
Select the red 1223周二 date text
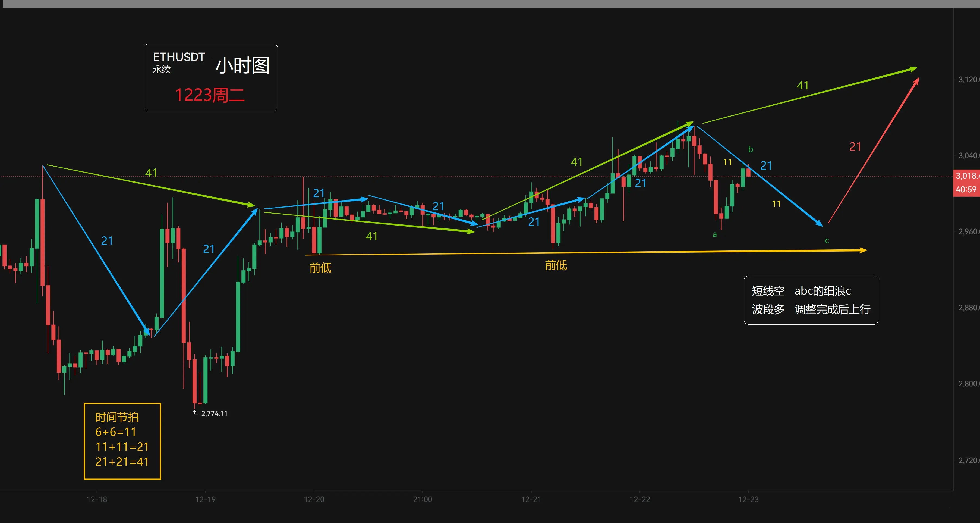[210, 95]
